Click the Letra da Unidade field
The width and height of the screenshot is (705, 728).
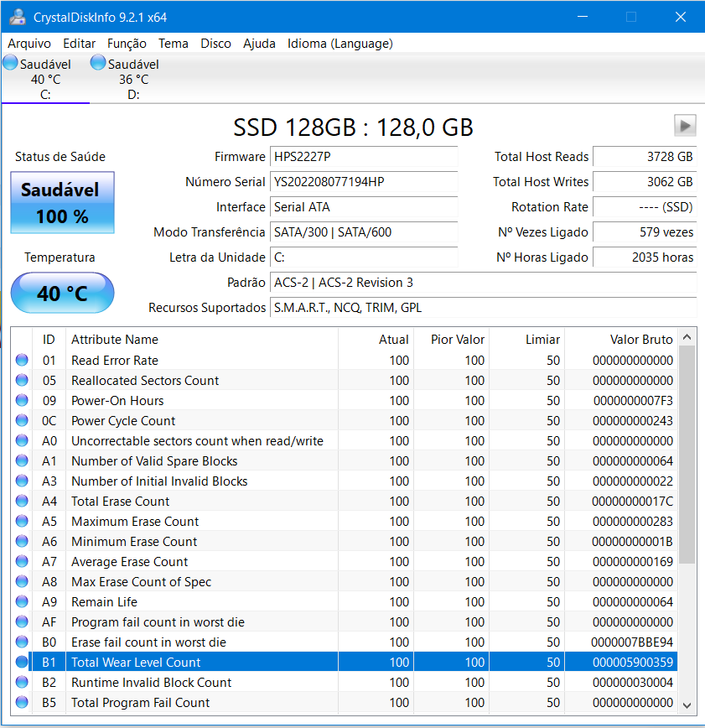coord(364,257)
